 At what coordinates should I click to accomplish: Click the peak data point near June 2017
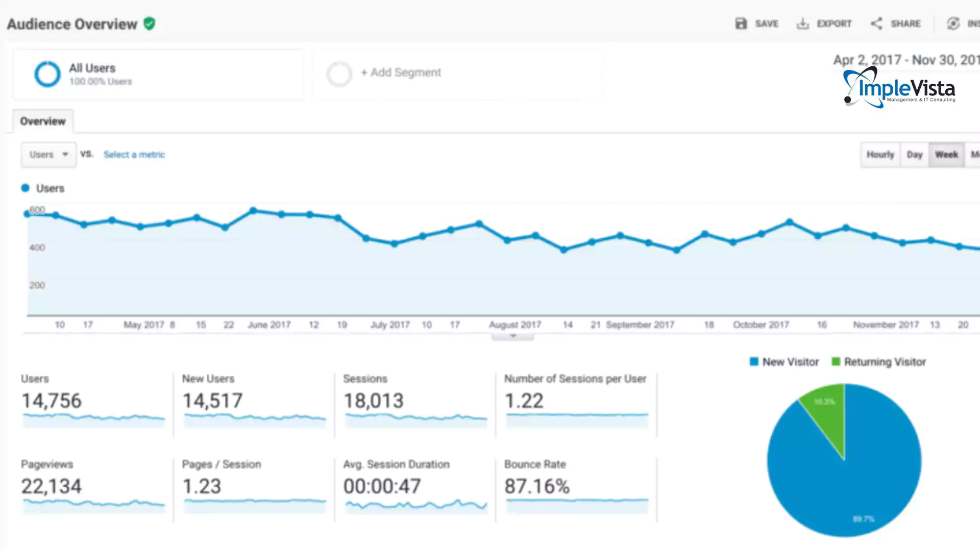(x=253, y=210)
